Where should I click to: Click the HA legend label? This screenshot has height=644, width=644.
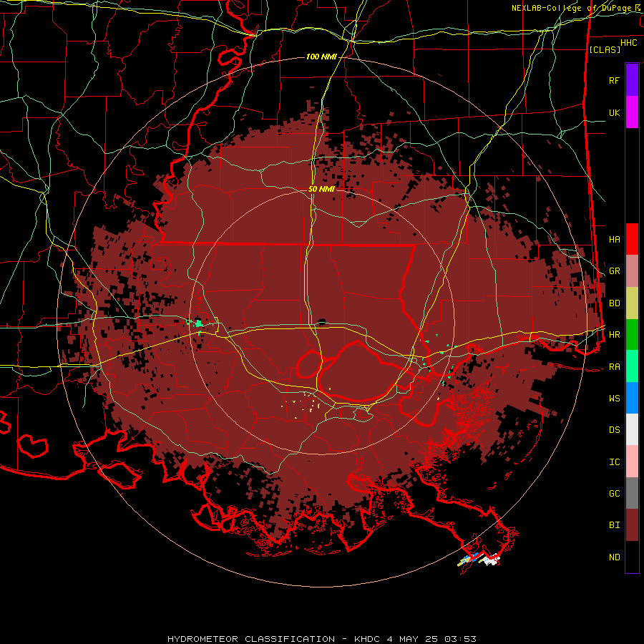pyautogui.click(x=614, y=239)
